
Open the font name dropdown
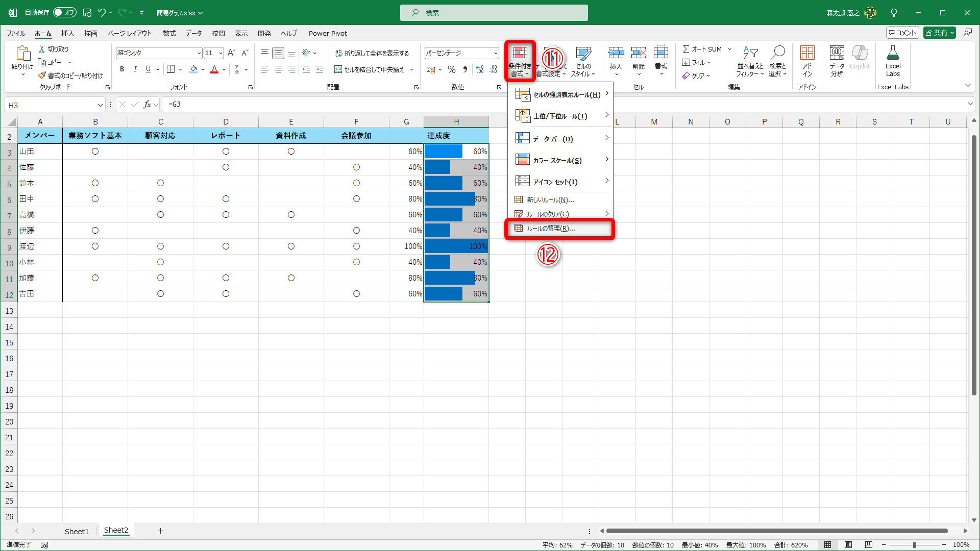[x=199, y=53]
